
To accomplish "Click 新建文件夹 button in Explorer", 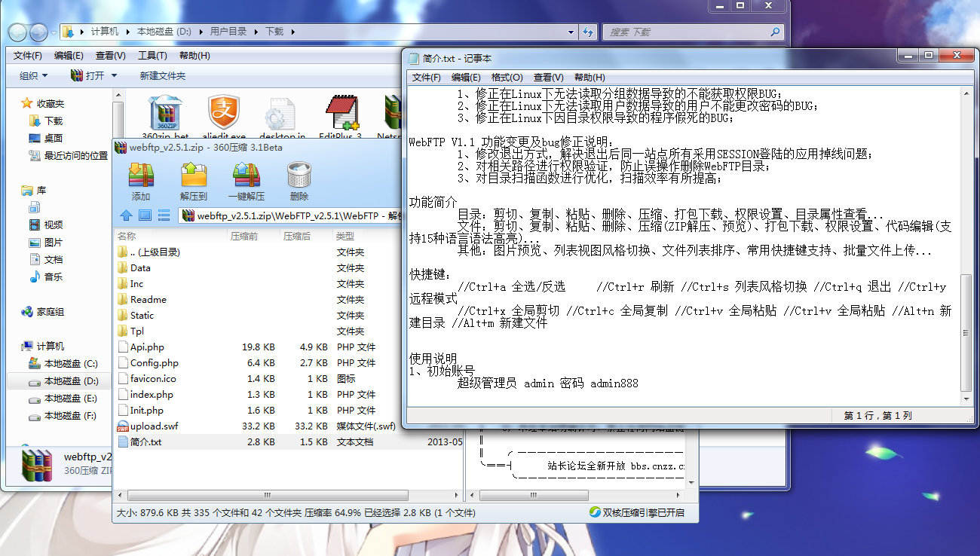I will tap(162, 75).
